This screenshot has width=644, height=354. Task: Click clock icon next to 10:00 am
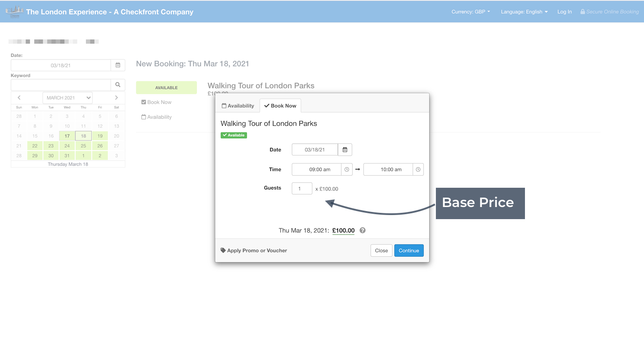pos(418,169)
